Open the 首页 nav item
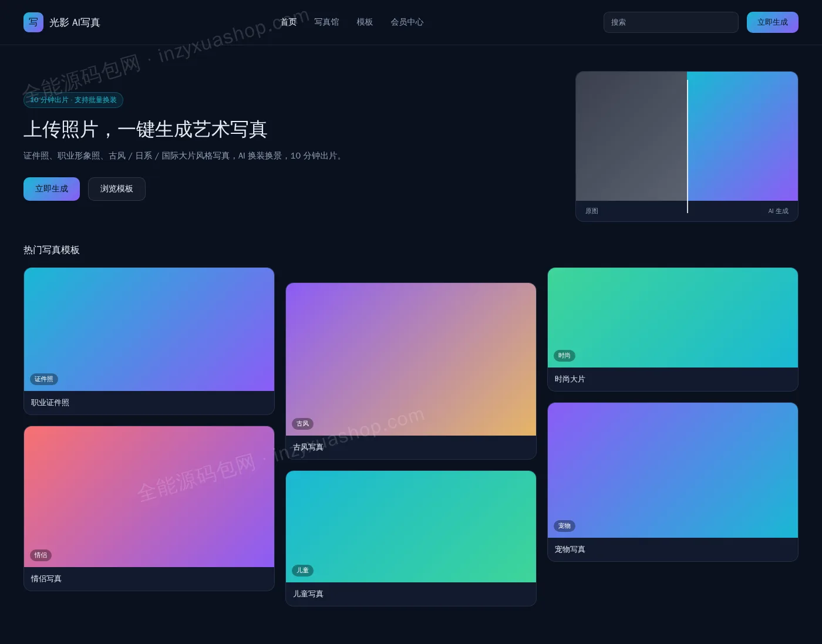The width and height of the screenshot is (822, 644). 288,22
